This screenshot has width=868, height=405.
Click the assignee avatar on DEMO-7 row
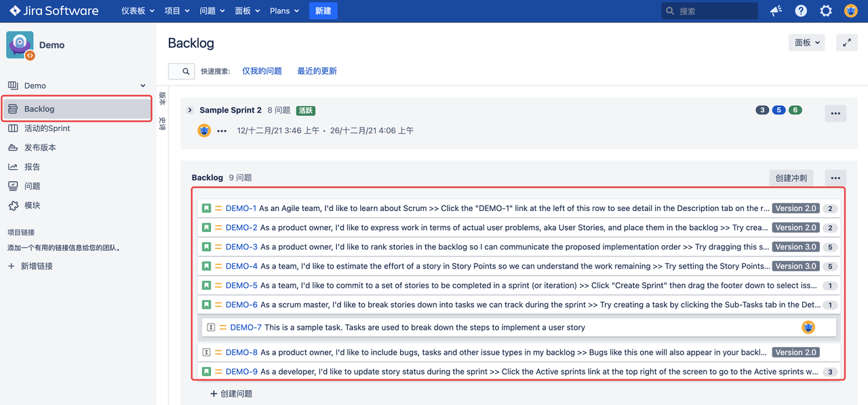[808, 327]
